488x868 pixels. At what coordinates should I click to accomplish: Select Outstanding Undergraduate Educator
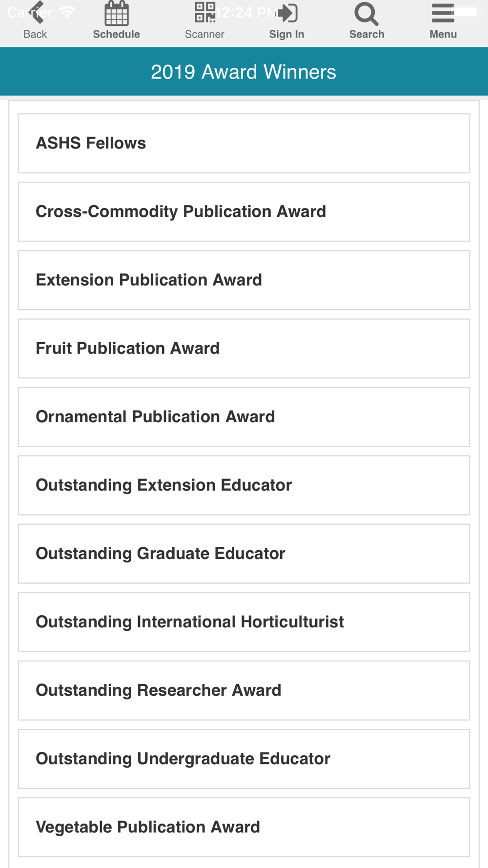coord(244,759)
